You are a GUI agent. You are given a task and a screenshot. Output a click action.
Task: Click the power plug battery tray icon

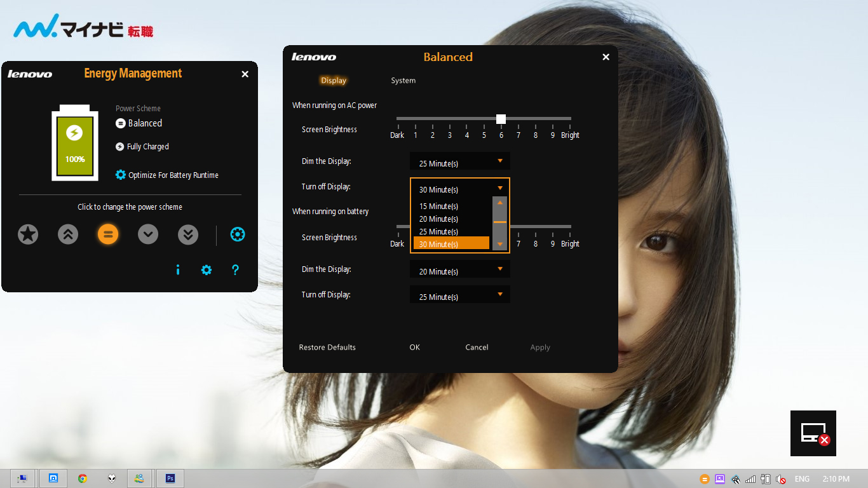(766, 479)
